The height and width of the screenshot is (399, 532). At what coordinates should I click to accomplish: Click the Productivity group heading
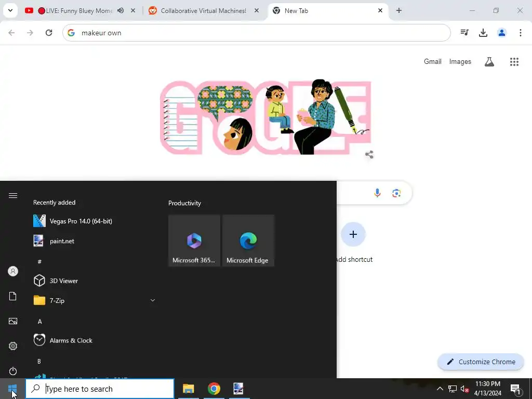pos(184,203)
